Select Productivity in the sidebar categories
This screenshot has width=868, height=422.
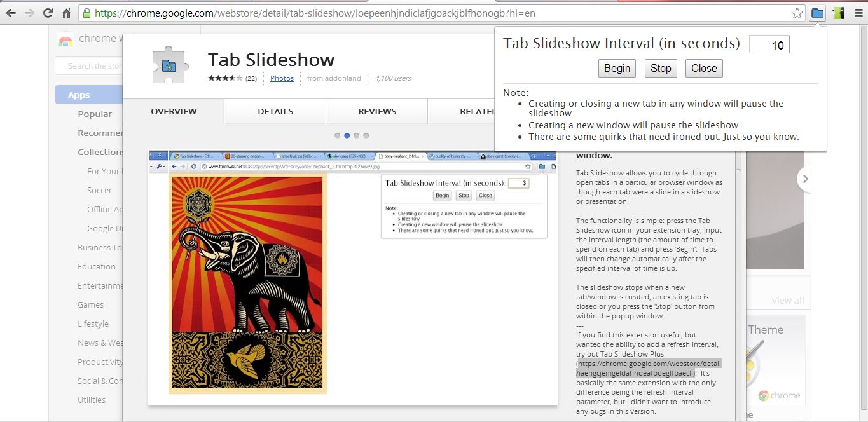(100, 362)
